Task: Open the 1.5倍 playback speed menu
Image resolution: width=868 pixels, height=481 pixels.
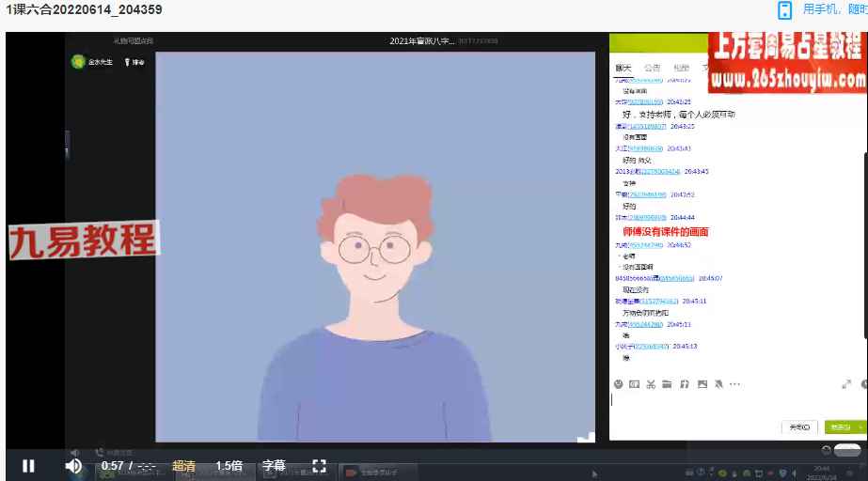Action: click(229, 465)
